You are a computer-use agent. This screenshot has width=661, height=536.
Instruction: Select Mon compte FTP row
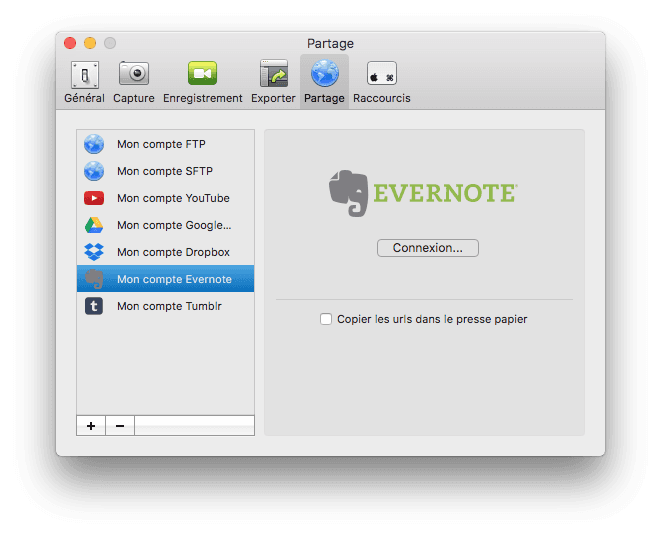pos(166,144)
